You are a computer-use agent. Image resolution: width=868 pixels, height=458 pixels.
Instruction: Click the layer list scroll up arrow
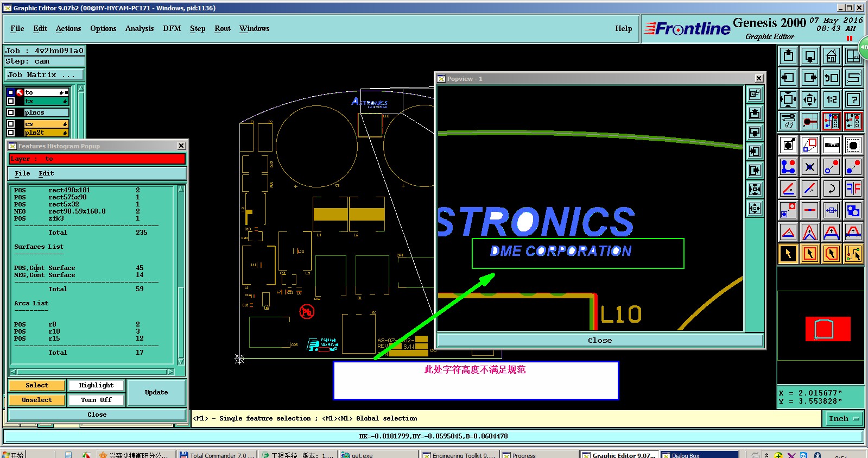point(81,89)
